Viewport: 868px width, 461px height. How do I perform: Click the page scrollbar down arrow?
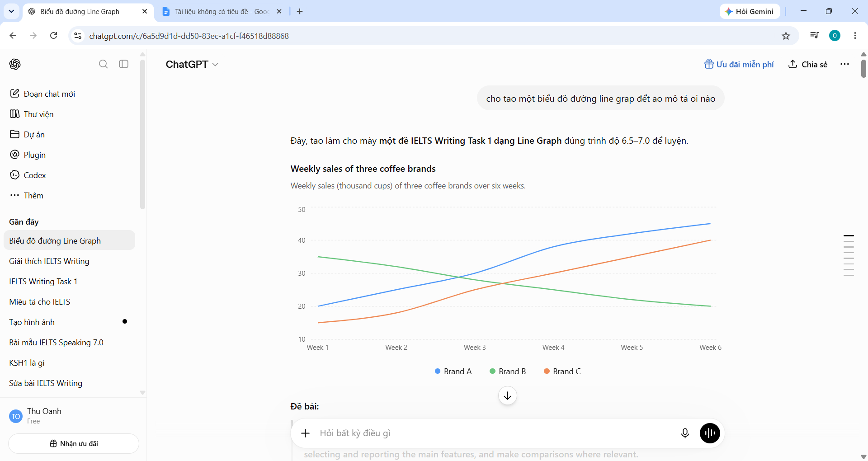[x=863, y=457]
